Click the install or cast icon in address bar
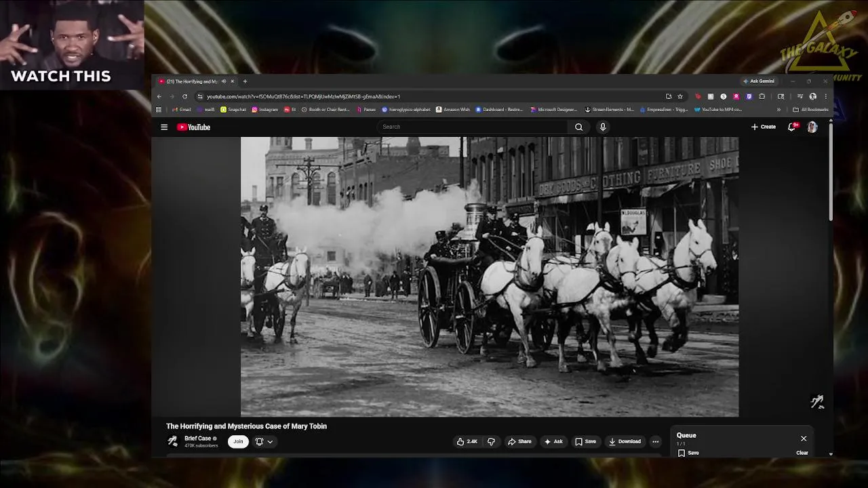The width and height of the screenshot is (868, 488). 669,96
